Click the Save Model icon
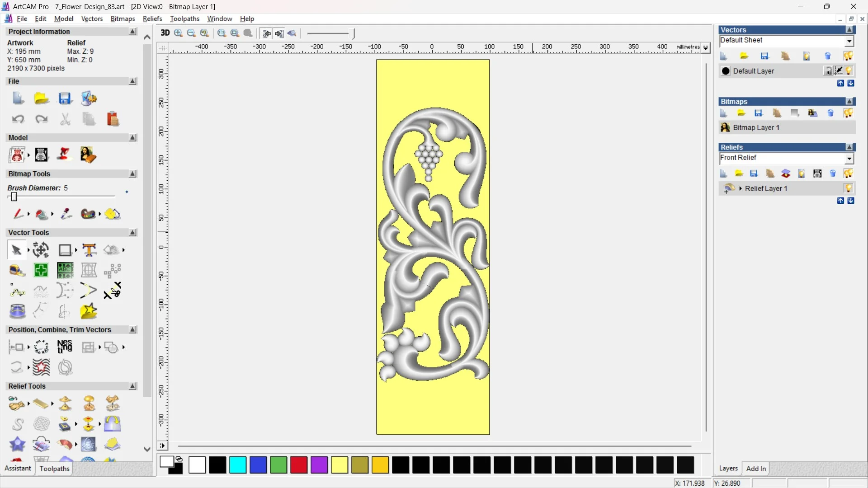 66,98
